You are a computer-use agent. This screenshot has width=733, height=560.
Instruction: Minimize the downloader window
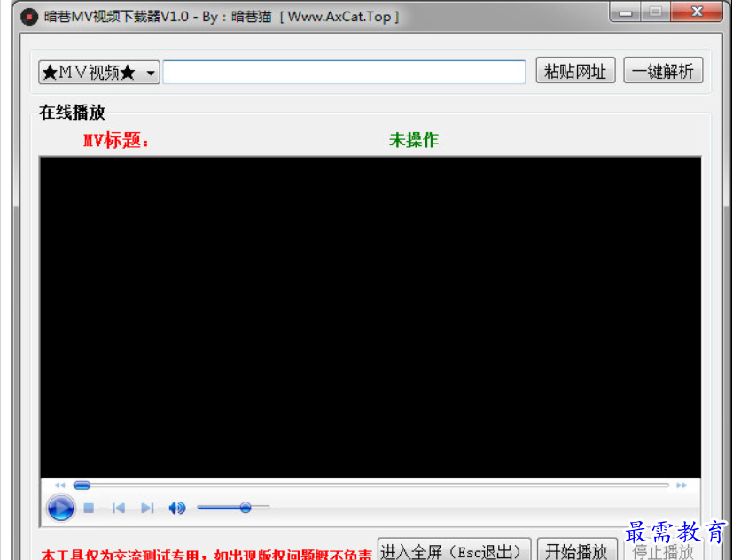(626, 12)
